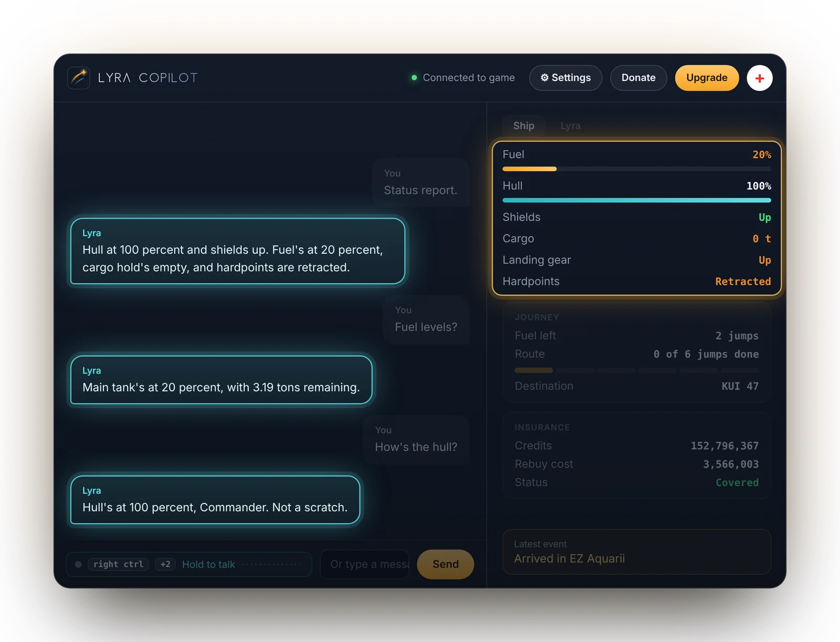Image resolution: width=840 pixels, height=642 pixels.
Task: Click the Lyra Copilot logo icon
Action: (x=79, y=78)
